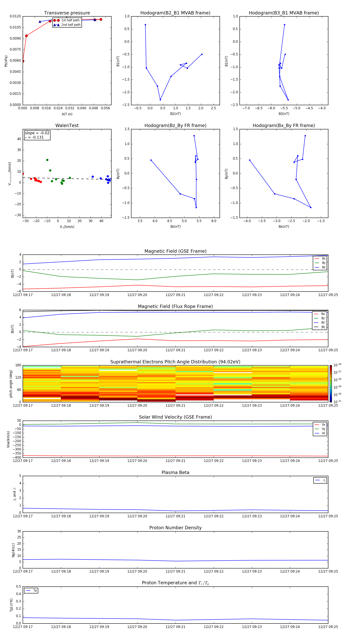Screen dimensions: 351x644
Task: Select the |B| entry in Flux Rope legend
Action: point(320,327)
